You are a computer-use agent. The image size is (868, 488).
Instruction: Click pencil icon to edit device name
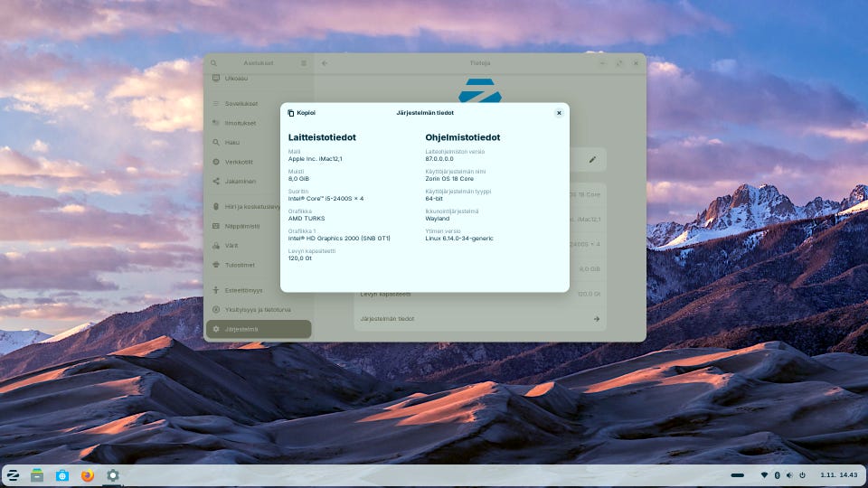tap(592, 160)
